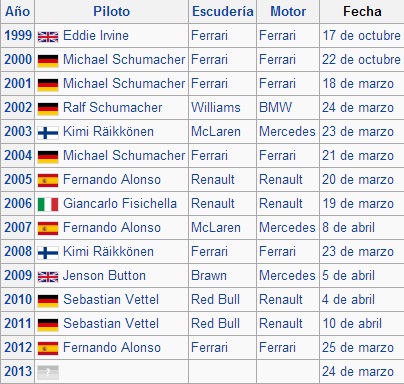The height and width of the screenshot is (384, 404).
Task: Open the Piloto column header link
Action: 111,11
